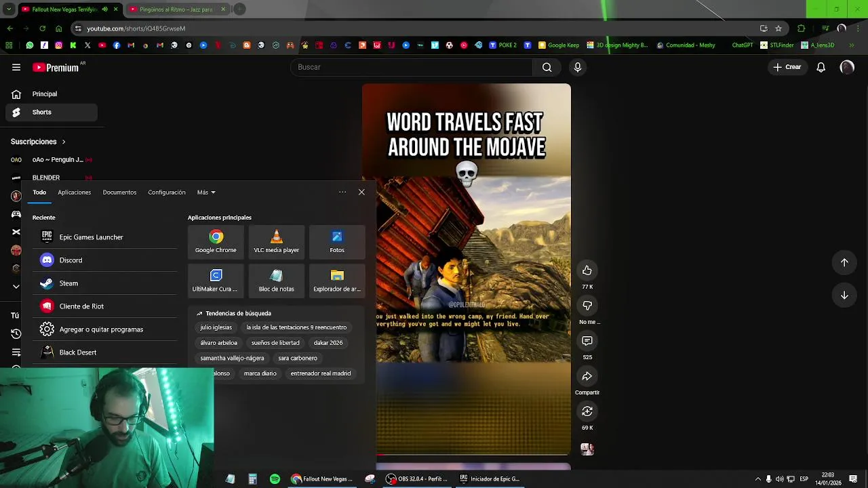Click Spotify icon in taskbar

coord(275,479)
